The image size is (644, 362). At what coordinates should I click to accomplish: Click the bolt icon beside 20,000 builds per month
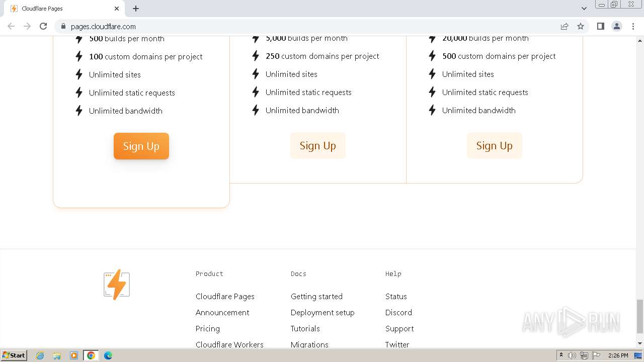pyautogui.click(x=432, y=38)
